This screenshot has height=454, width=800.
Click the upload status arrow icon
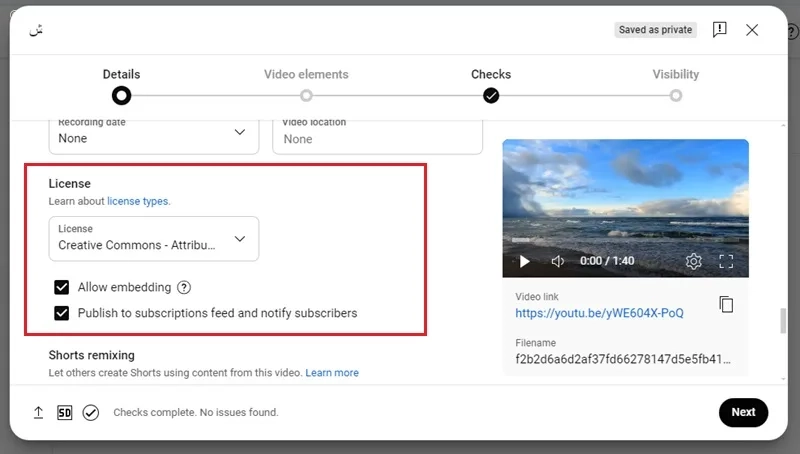click(38, 412)
